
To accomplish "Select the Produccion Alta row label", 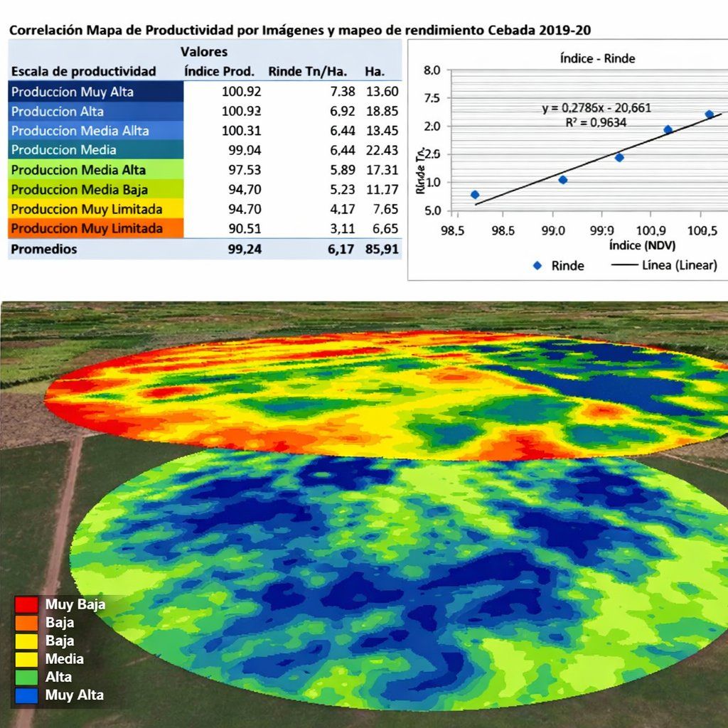I will click(x=58, y=112).
